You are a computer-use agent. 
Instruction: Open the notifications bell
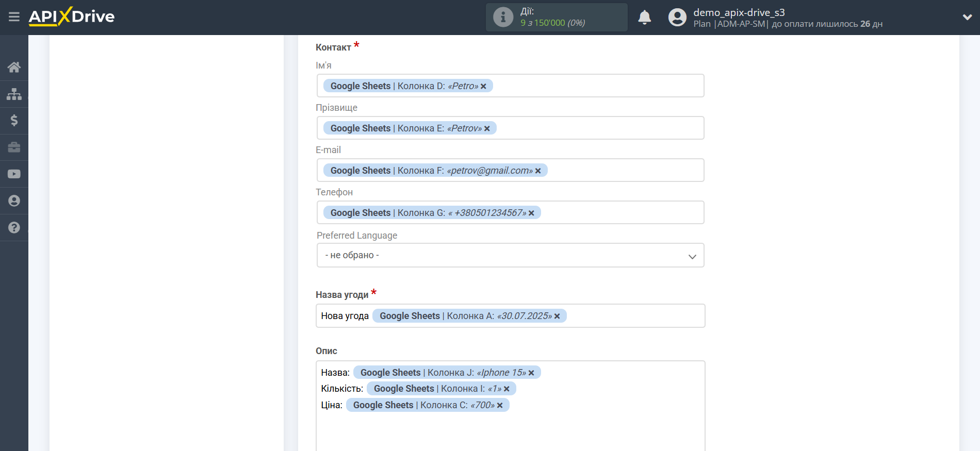644,18
